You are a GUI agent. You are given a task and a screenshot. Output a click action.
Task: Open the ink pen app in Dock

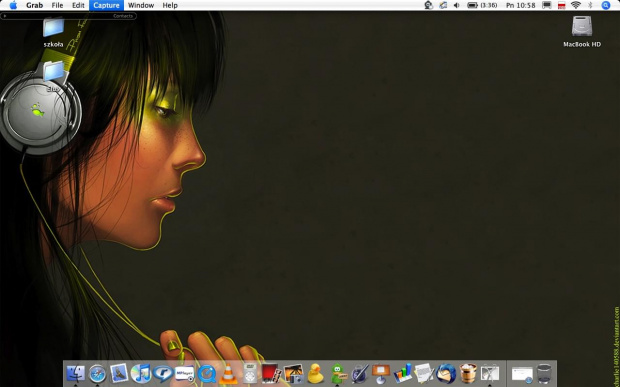[359, 374]
